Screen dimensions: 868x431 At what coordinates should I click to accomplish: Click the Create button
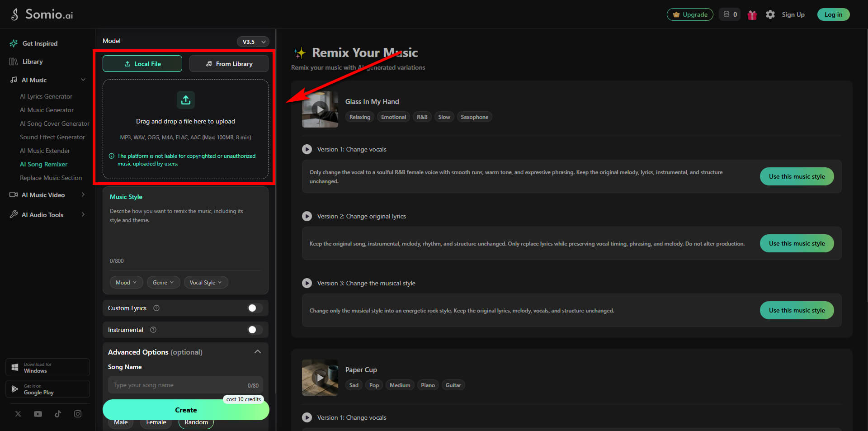point(186,410)
